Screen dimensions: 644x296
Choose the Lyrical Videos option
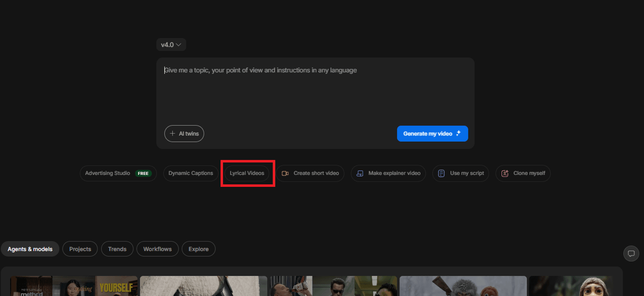click(x=247, y=173)
